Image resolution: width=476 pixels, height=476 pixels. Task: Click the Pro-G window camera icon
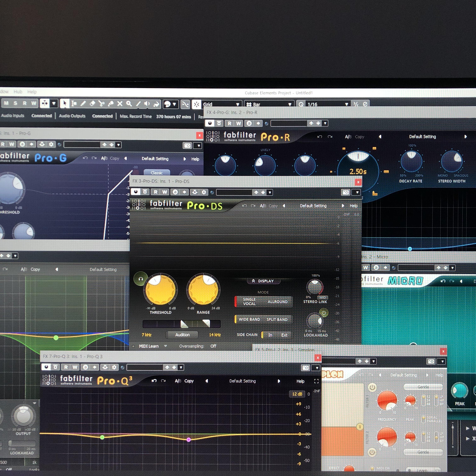(x=187, y=145)
